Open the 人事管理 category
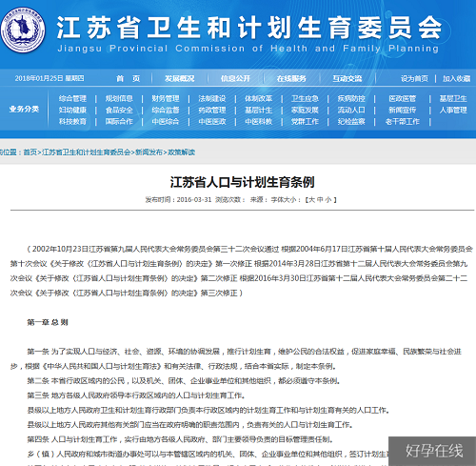Viewport: 476px width, 466px height. pos(453,111)
